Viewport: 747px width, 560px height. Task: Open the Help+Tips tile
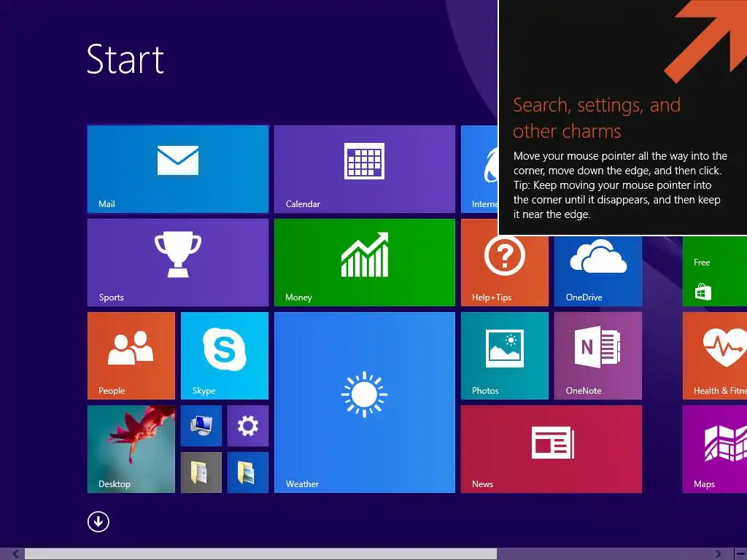[x=505, y=271]
